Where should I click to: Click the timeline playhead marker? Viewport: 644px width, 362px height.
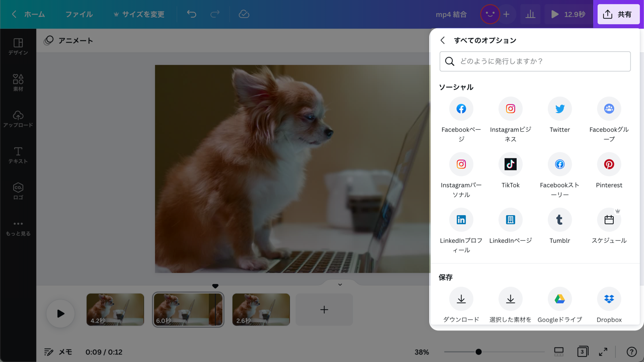coord(215,286)
